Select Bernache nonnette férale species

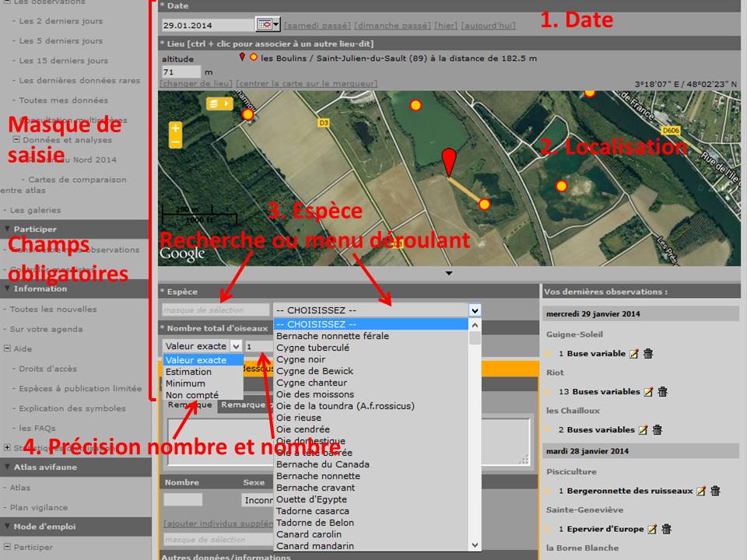point(371,336)
